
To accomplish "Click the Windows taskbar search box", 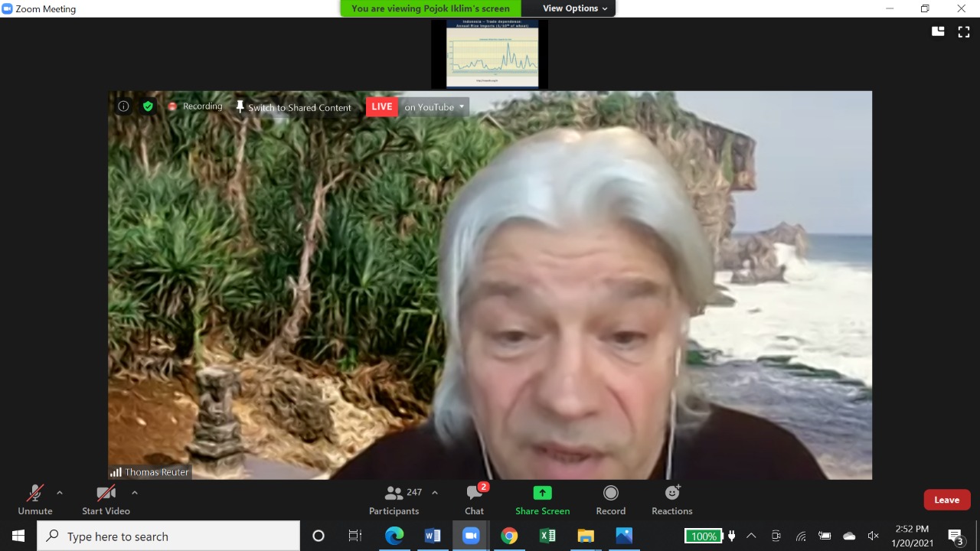I will pos(168,536).
